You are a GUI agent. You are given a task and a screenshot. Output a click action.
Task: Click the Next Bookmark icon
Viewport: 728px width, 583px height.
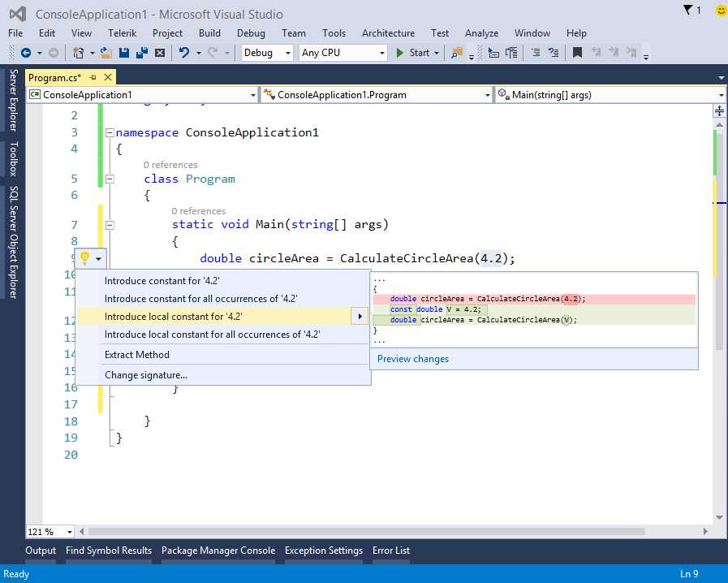(x=614, y=53)
